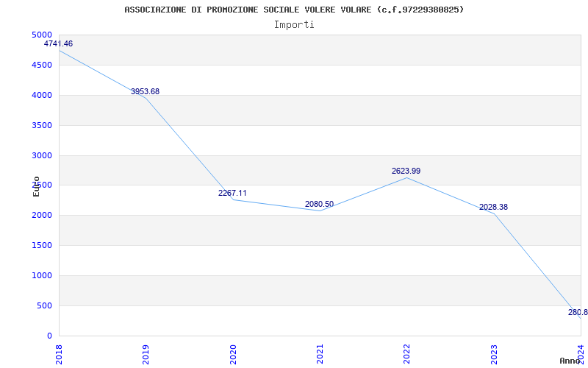Click the x-axis year 2020
588x368 pixels.
tap(233, 355)
